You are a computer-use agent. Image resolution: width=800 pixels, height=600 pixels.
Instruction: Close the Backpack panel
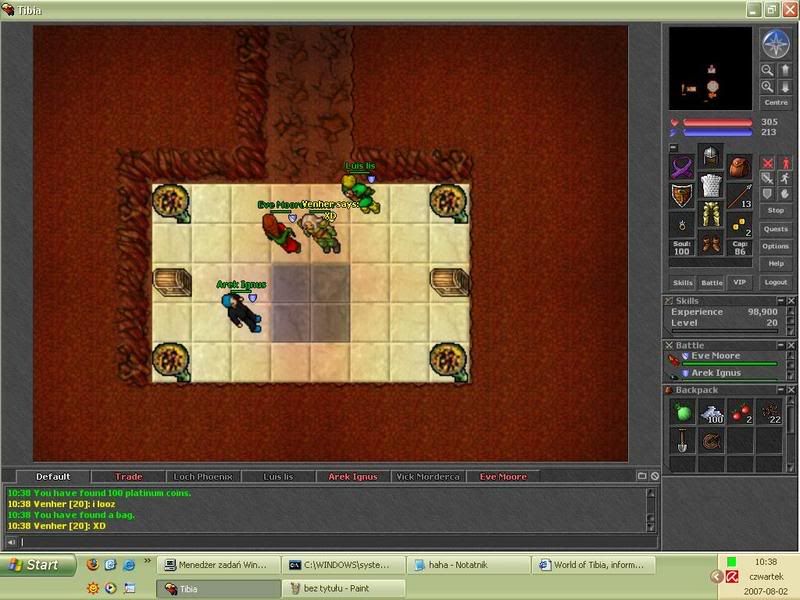click(x=791, y=390)
